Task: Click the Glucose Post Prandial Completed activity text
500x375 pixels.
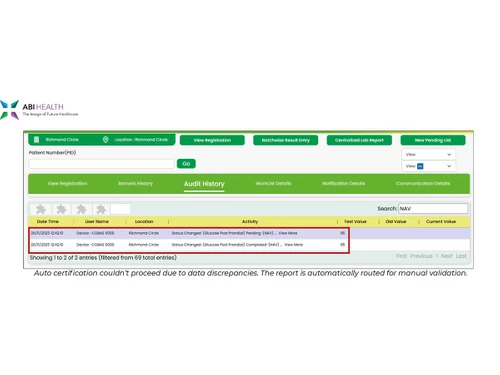Action: tap(227, 245)
